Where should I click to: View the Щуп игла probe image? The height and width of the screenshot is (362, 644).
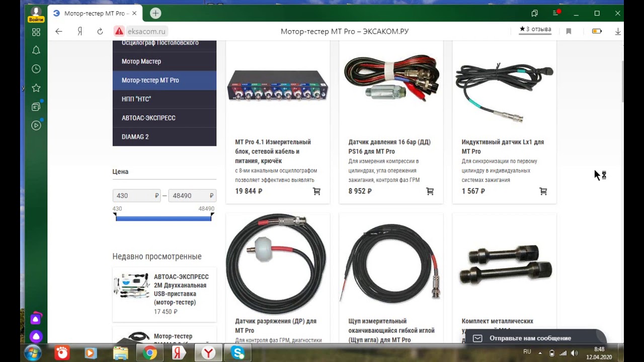[x=391, y=262]
